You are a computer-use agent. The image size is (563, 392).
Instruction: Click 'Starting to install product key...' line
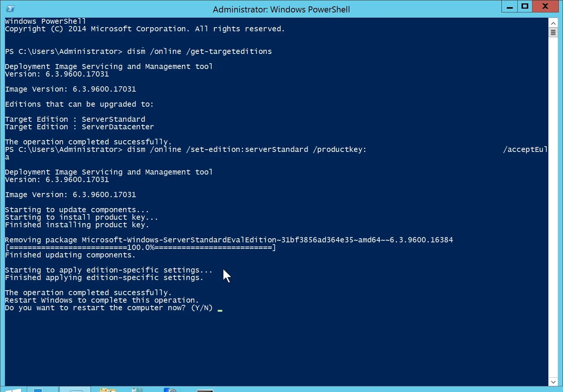click(82, 217)
